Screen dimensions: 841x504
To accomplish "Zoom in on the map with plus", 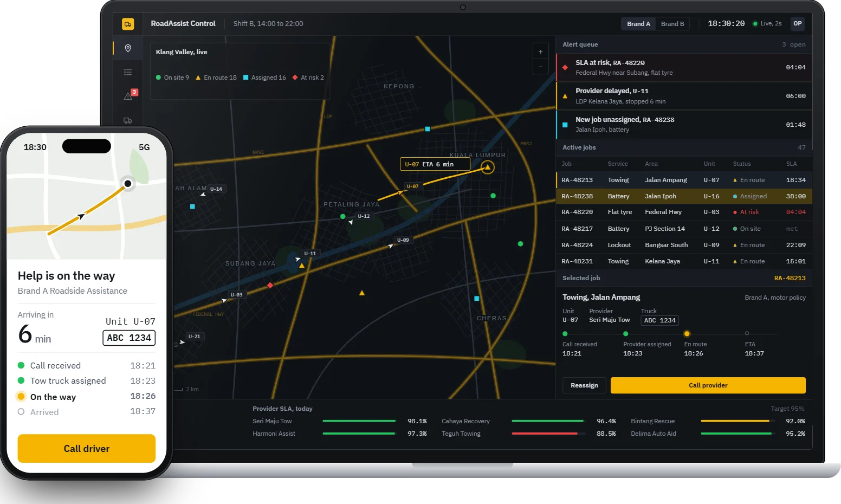I will (541, 51).
